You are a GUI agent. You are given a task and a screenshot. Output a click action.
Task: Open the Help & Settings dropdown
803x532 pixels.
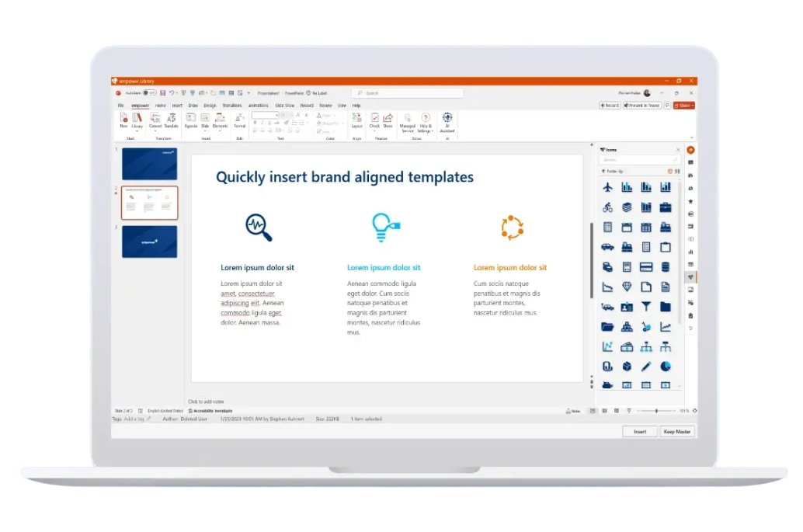tap(426, 123)
